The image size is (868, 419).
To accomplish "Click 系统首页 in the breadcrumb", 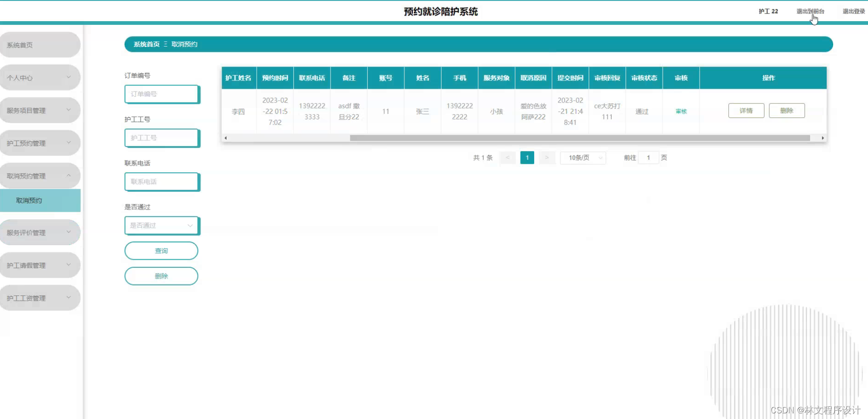I will coord(146,44).
